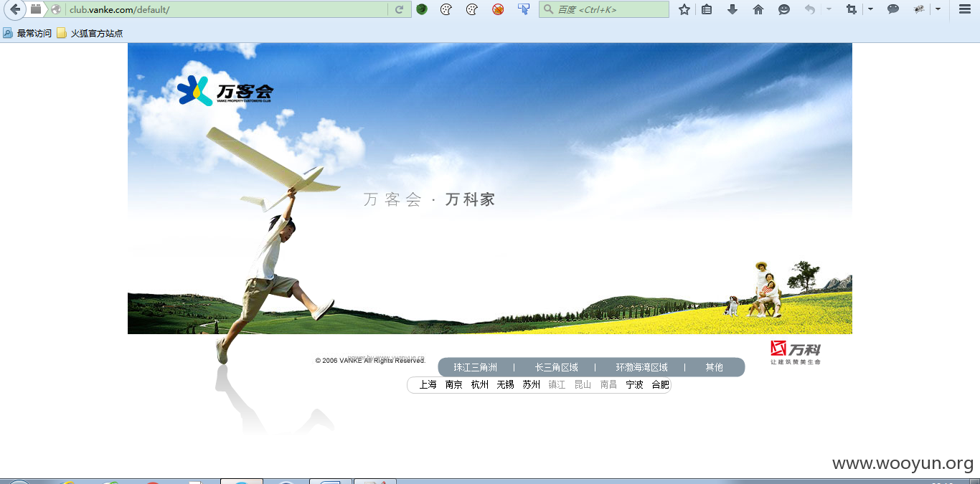This screenshot has height=484, width=980.
Task: Open the 南昌 city link
Action: point(609,385)
